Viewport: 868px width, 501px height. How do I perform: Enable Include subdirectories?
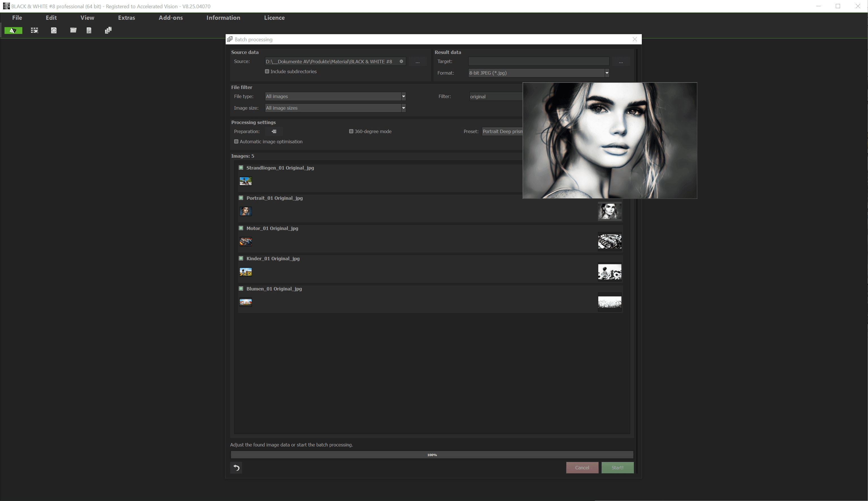(267, 71)
